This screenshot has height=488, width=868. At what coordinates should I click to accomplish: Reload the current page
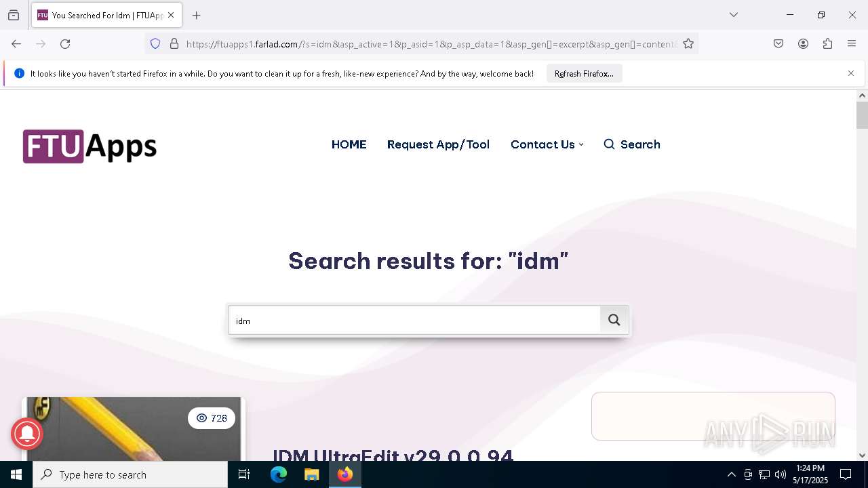[x=65, y=44]
